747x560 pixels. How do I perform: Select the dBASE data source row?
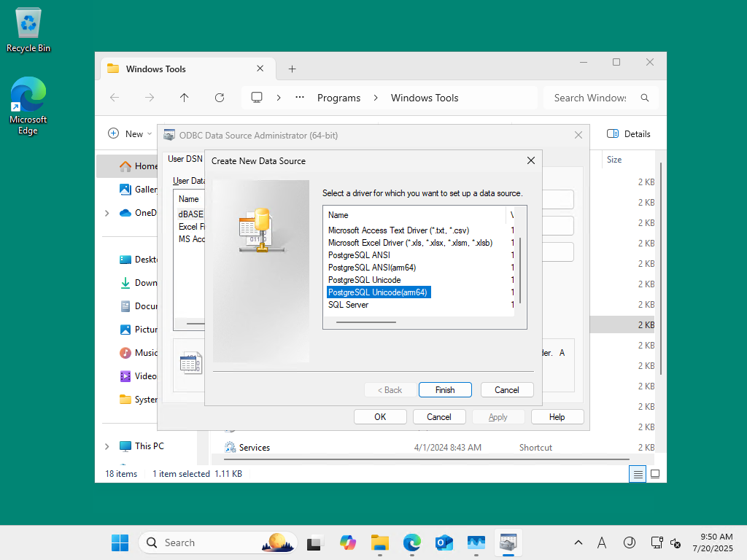190,214
